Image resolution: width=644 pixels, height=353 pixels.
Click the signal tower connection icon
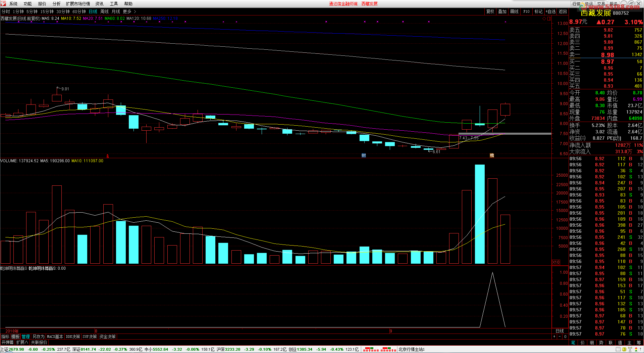[630, 349]
